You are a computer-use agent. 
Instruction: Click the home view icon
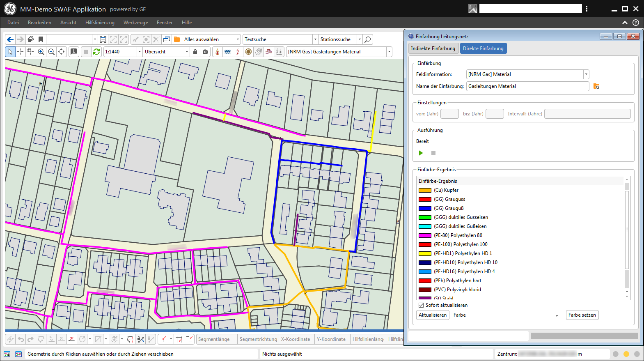coord(31,39)
